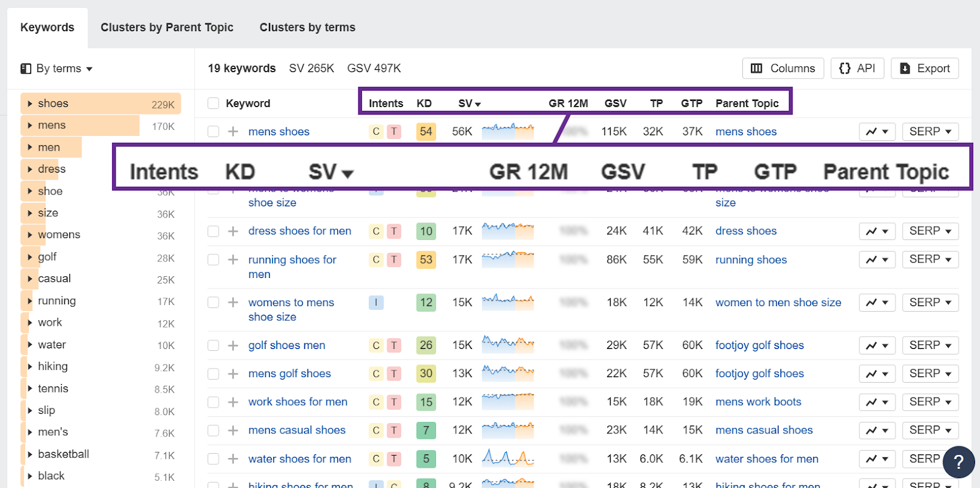Click the Export button
980x488 pixels.
(925, 69)
